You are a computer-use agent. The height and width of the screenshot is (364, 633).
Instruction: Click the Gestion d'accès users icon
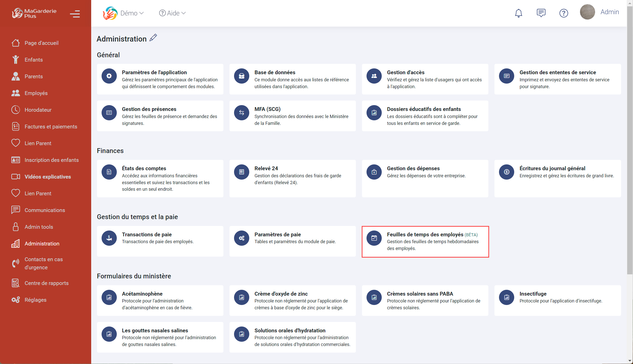click(374, 76)
